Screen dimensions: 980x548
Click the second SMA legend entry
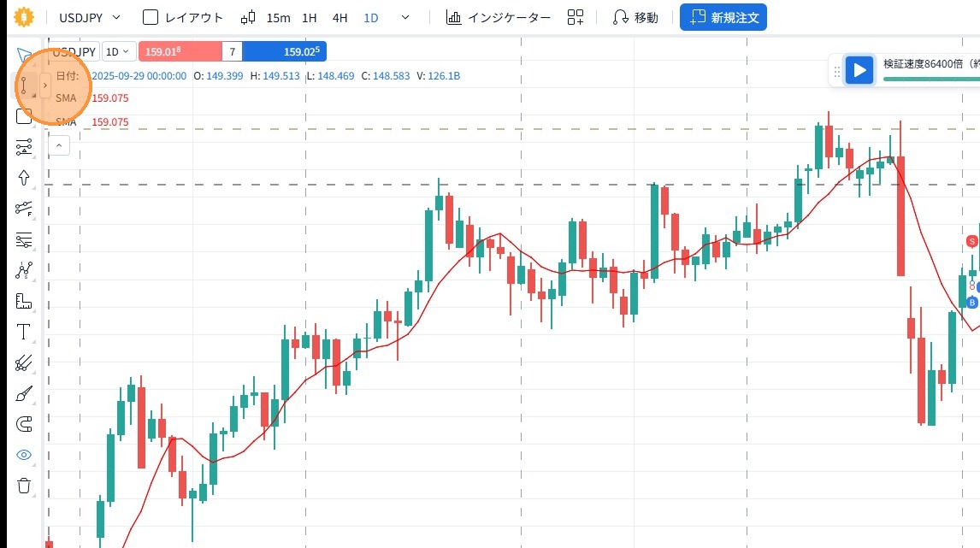pos(92,122)
